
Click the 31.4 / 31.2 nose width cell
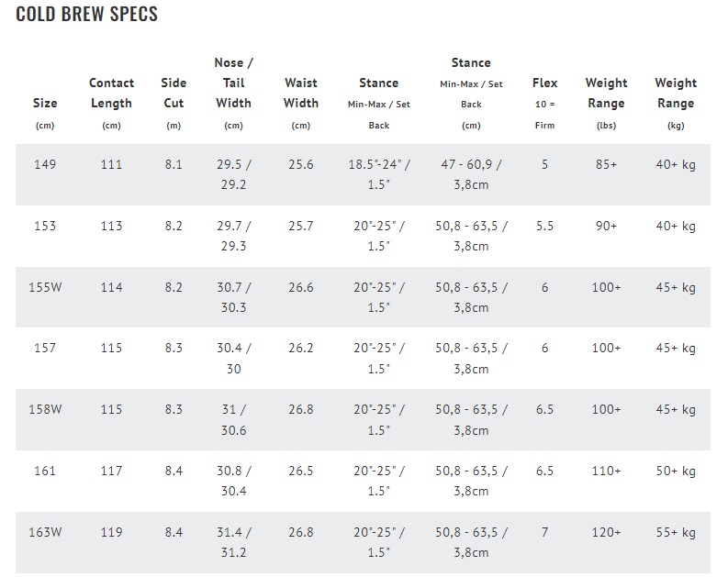point(233,542)
